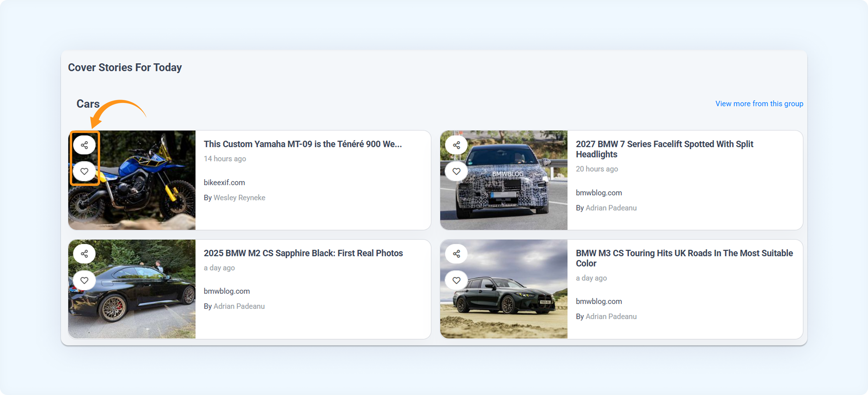Click Adrian Padeanu under M2 CS story
This screenshot has height=395, width=868.
click(x=239, y=306)
